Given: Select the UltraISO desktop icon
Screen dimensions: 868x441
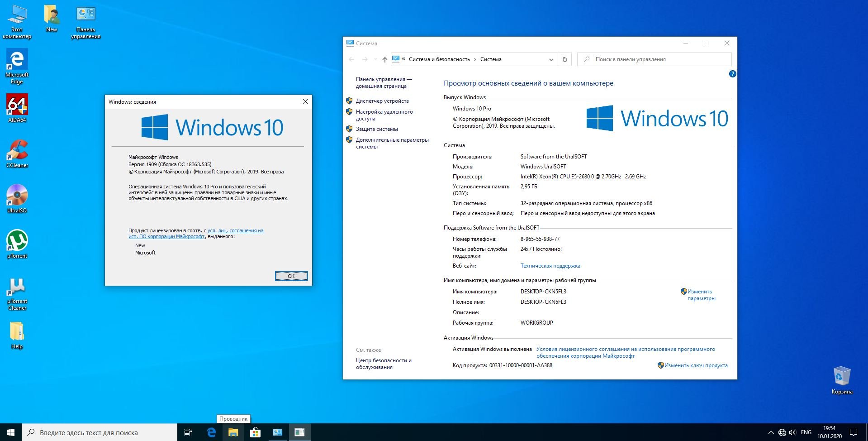Looking at the screenshot, I should 17,199.
